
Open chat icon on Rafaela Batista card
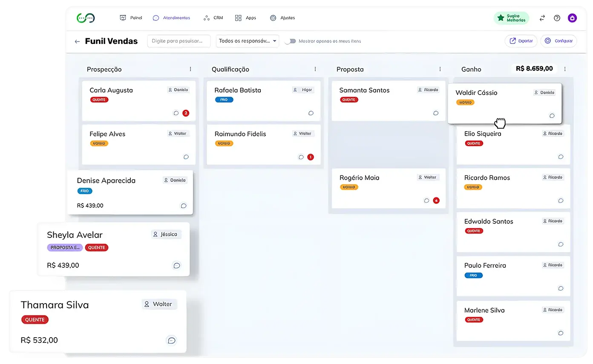(x=311, y=113)
